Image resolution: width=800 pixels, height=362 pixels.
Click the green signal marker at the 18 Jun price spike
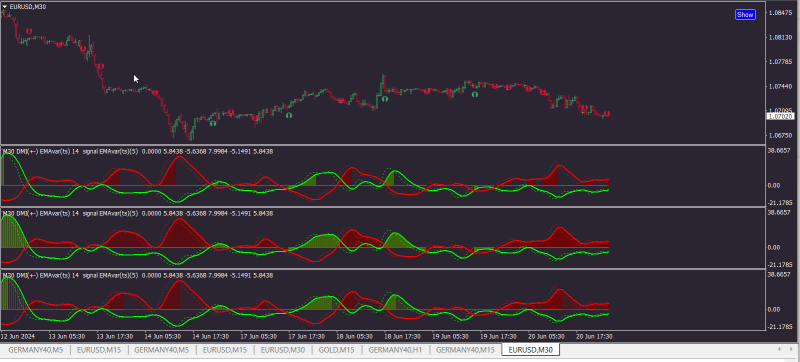coord(384,98)
